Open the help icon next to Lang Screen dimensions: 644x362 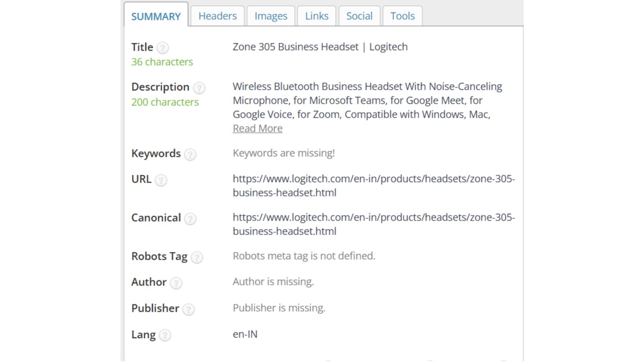165,335
